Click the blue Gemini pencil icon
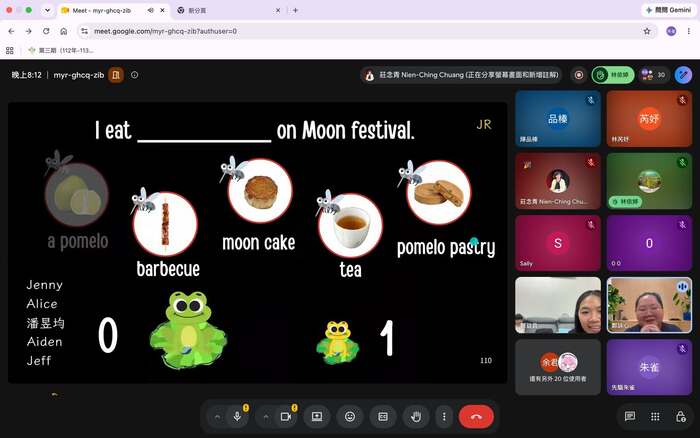Viewport: 700px width, 438px height. 683,75
